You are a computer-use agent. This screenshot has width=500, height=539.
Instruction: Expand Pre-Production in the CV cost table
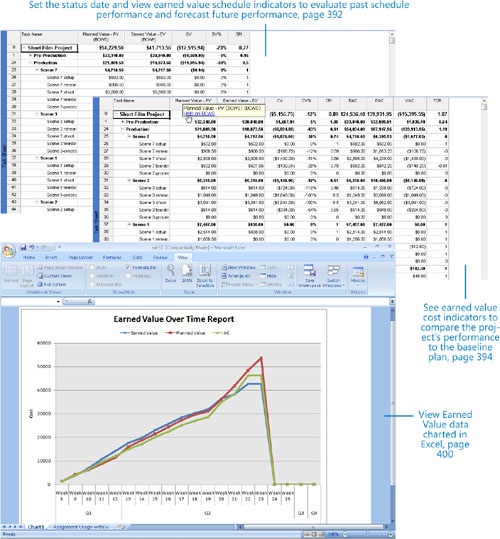point(123,122)
